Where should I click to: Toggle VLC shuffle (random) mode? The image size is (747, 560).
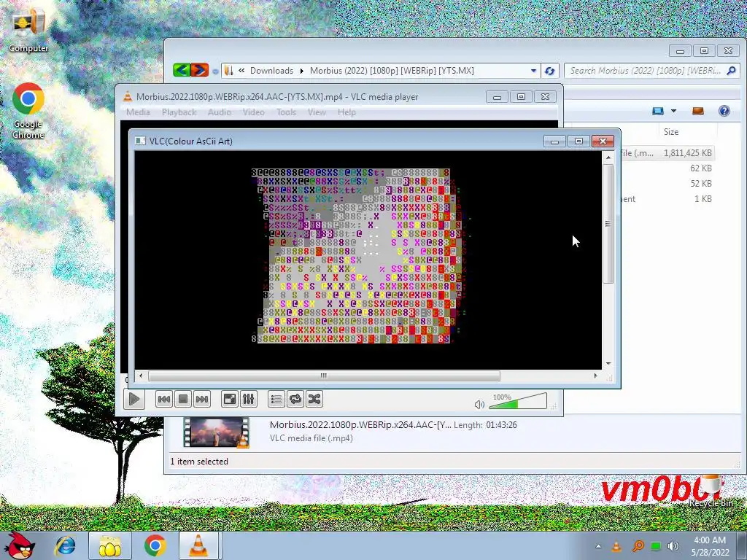tap(314, 399)
